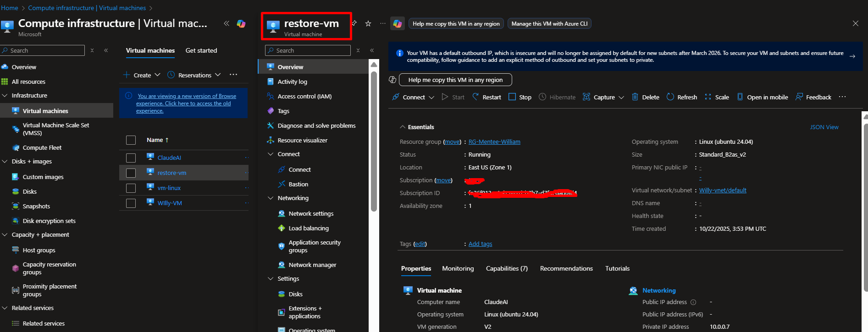Favorite restore-vm with the star icon

click(x=368, y=24)
